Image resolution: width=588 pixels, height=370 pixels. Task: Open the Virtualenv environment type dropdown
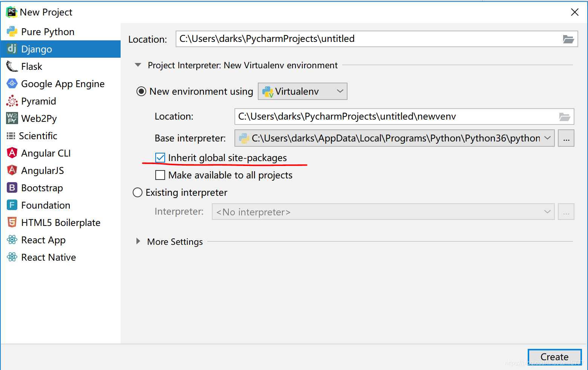pos(303,91)
